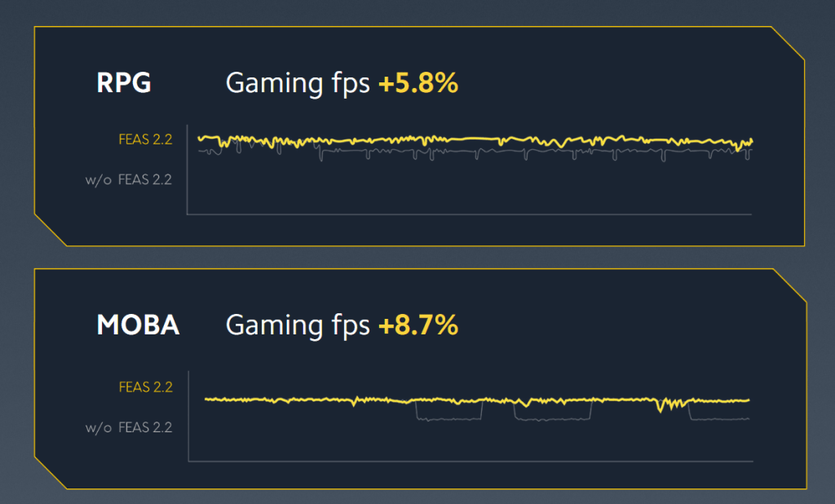Click second gray fps dip in MOBA chart
This screenshot has height=504, width=835.
pyautogui.click(x=552, y=418)
